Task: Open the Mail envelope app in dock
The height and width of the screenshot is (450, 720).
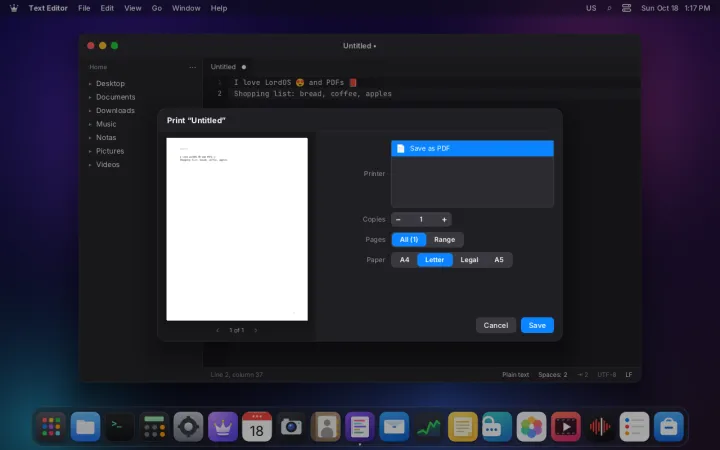Action: [394, 427]
